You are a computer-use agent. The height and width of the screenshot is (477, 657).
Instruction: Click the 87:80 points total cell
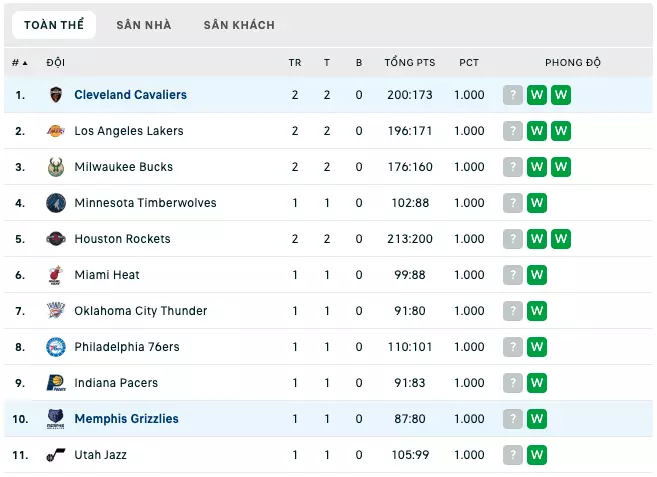[410, 419]
